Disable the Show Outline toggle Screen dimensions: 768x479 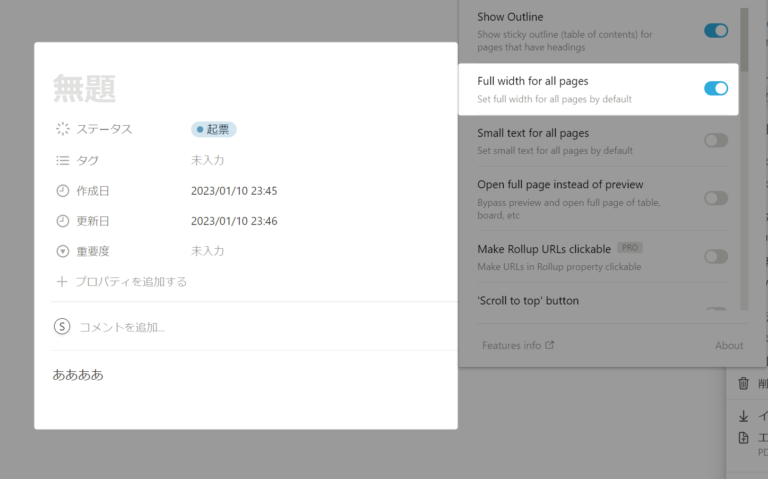coord(716,31)
